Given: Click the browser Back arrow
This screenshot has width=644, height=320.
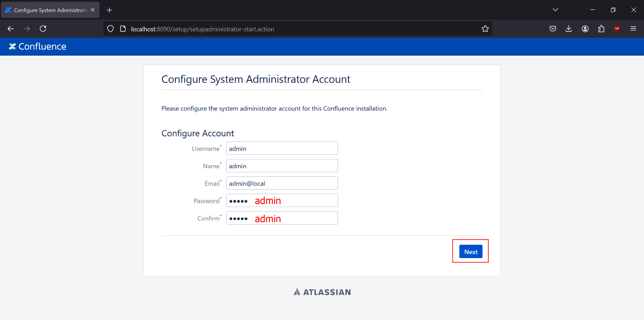Looking at the screenshot, I should coord(11,29).
